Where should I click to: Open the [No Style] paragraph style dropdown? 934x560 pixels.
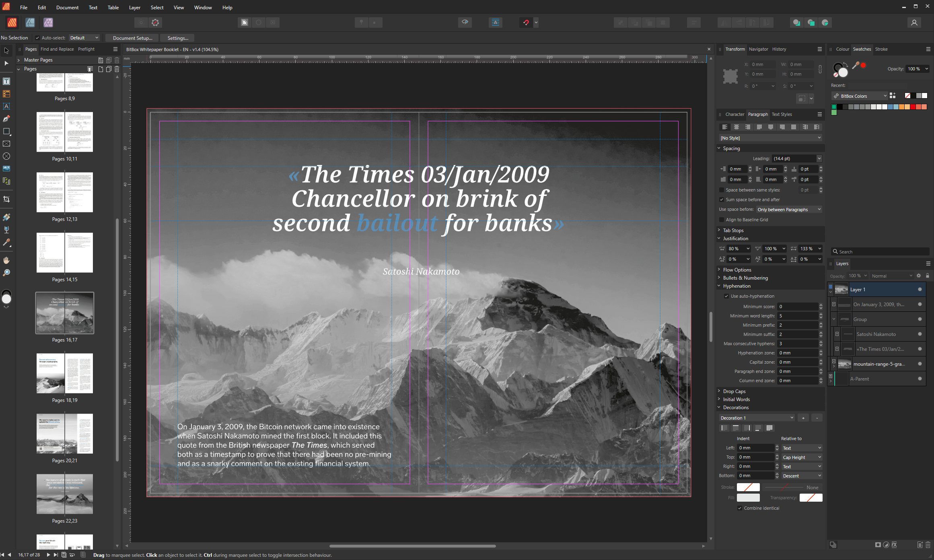point(770,138)
